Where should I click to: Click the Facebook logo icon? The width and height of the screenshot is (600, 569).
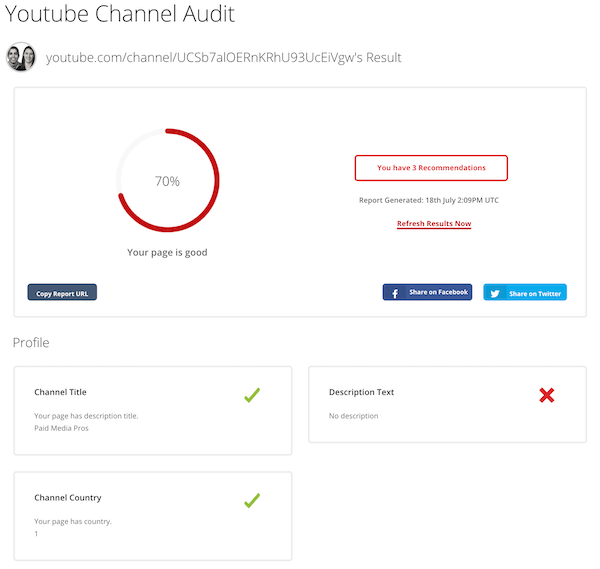point(395,293)
